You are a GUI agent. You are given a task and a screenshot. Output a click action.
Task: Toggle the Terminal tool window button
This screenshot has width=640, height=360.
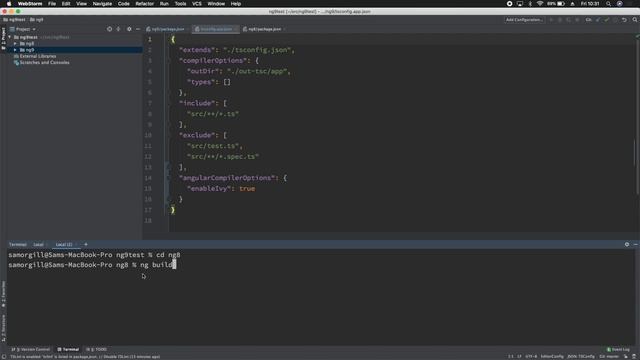click(68, 349)
